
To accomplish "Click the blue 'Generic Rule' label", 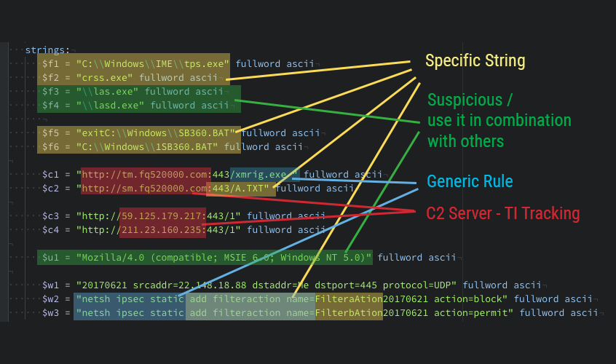I will (x=470, y=181).
